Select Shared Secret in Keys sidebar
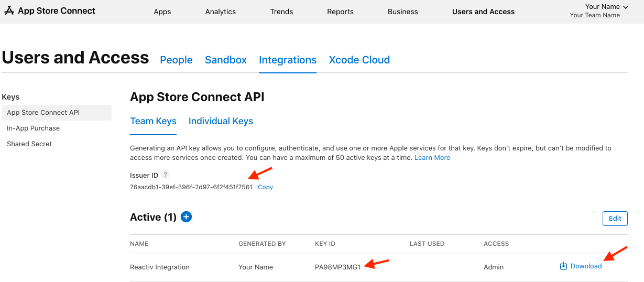This screenshot has width=644, height=282. tap(29, 144)
